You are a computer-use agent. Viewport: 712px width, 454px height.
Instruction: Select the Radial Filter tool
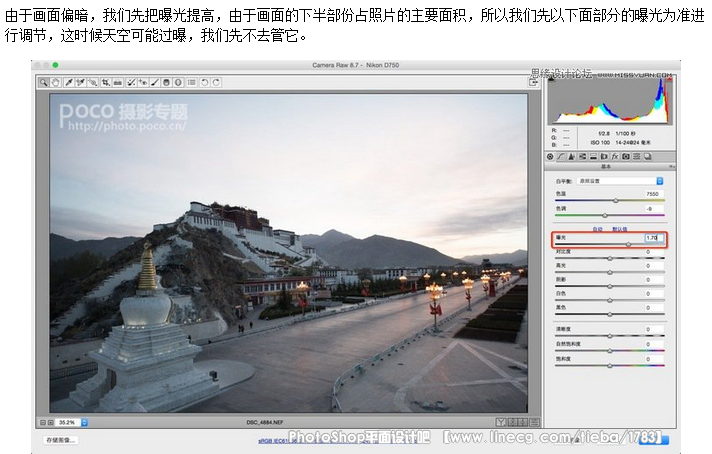tap(178, 82)
